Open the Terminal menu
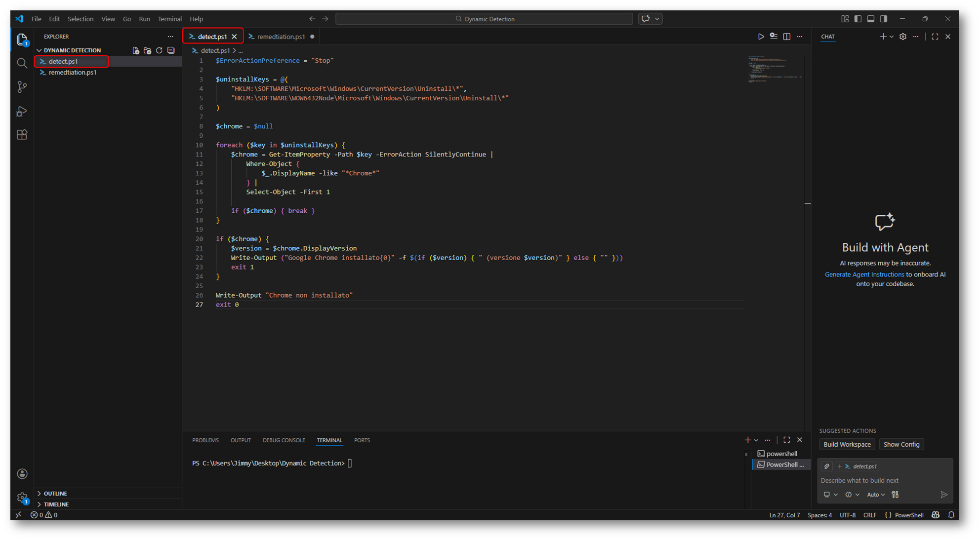Screen dimensions: 980x541 click(169, 19)
